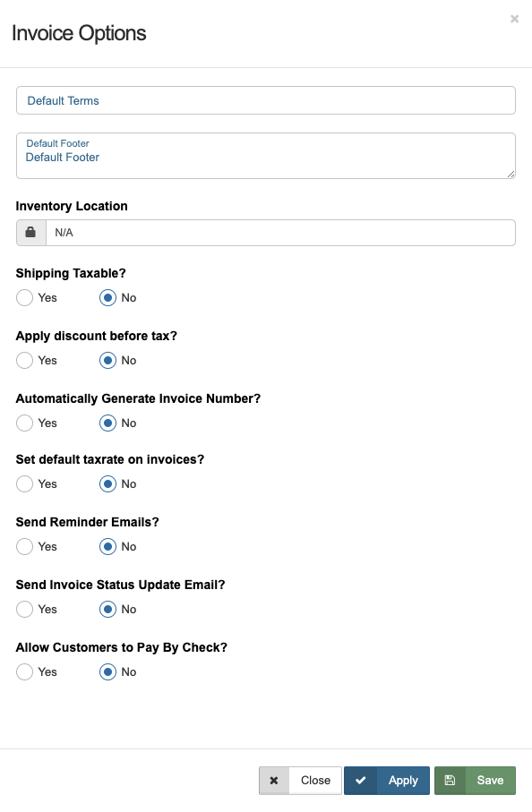Click the checkmark icon on the Apply button
Viewport: 532px width, 812px height.
pyautogui.click(x=361, y=780)
